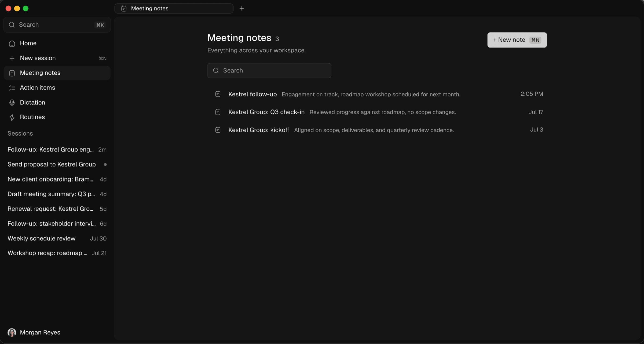Viewport: 644px width, 344px height.
Task: Click the 2:05 PM timestamp on Kestrel follow-up
Action: click(x=532, y=94)
